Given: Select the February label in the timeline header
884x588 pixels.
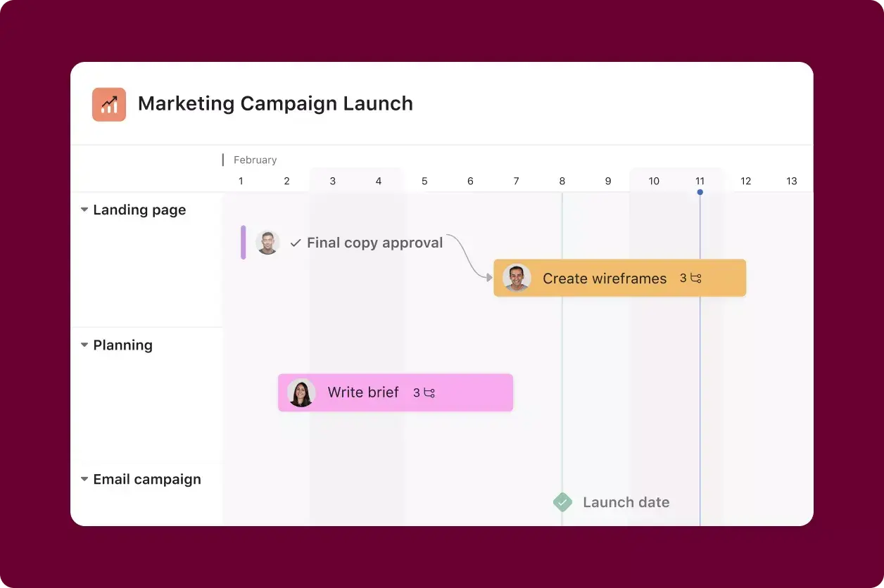Looking at the screenshot, I should point(255,160).
